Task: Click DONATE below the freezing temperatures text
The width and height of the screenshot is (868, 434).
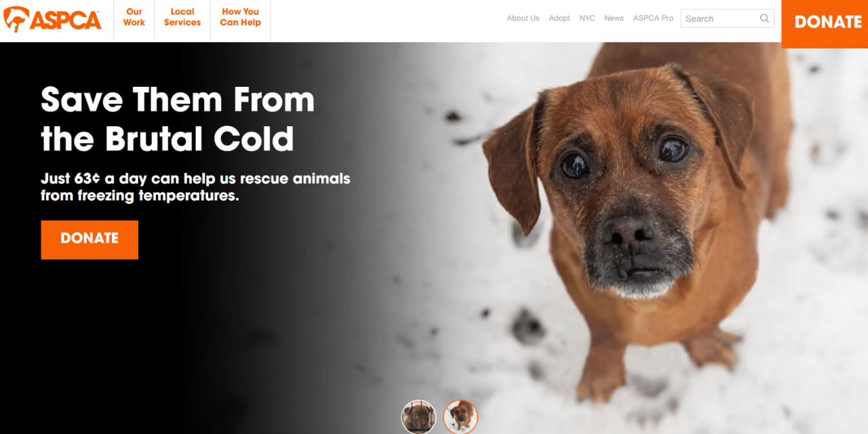Action: 90,239
